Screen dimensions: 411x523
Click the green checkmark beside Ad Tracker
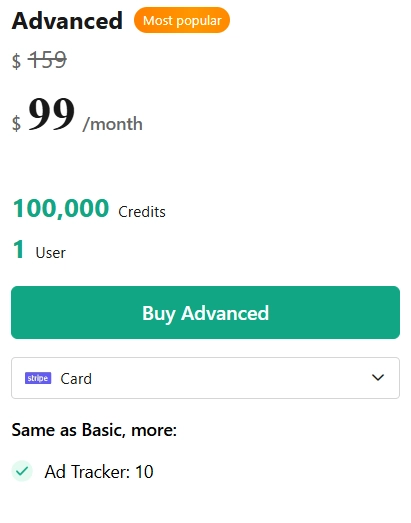pyautogui.click(x=22, y=471)
